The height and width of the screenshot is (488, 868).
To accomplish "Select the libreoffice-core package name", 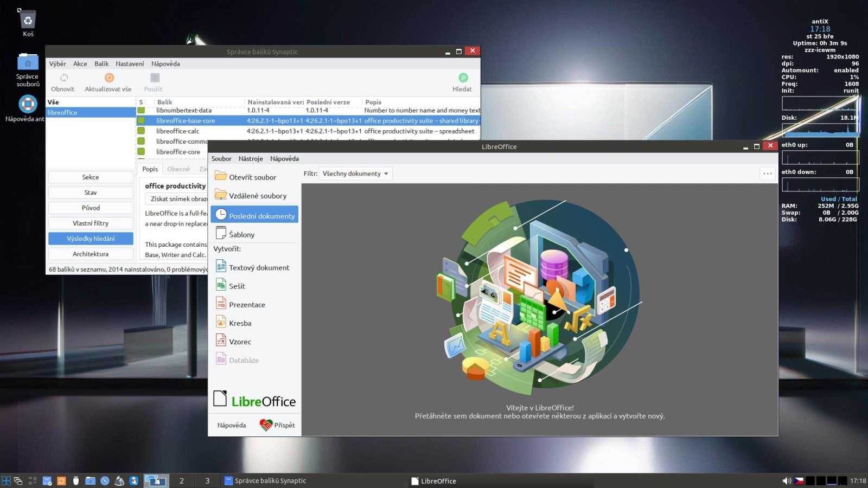I will pyautogui.click(x=178, y=151).
